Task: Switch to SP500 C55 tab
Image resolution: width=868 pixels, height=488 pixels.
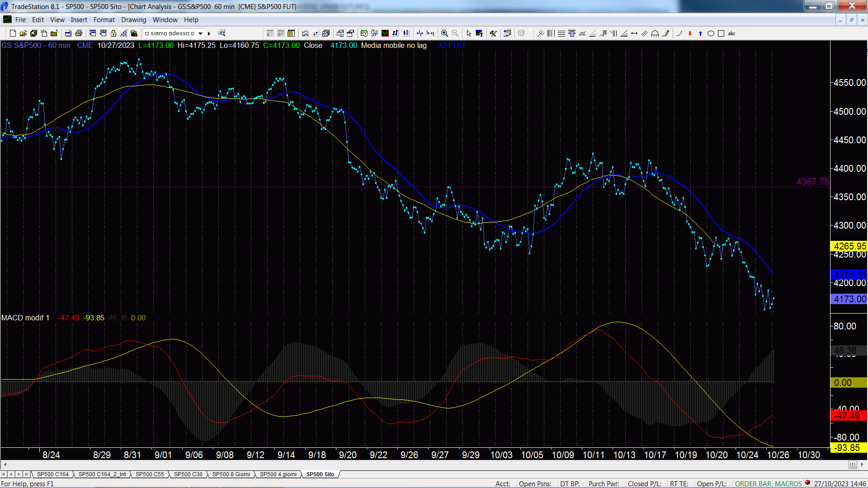Action: click(x=150, y=474)
